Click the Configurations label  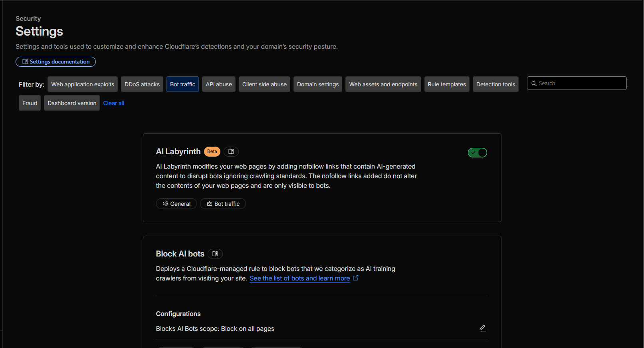click(178, 314)
